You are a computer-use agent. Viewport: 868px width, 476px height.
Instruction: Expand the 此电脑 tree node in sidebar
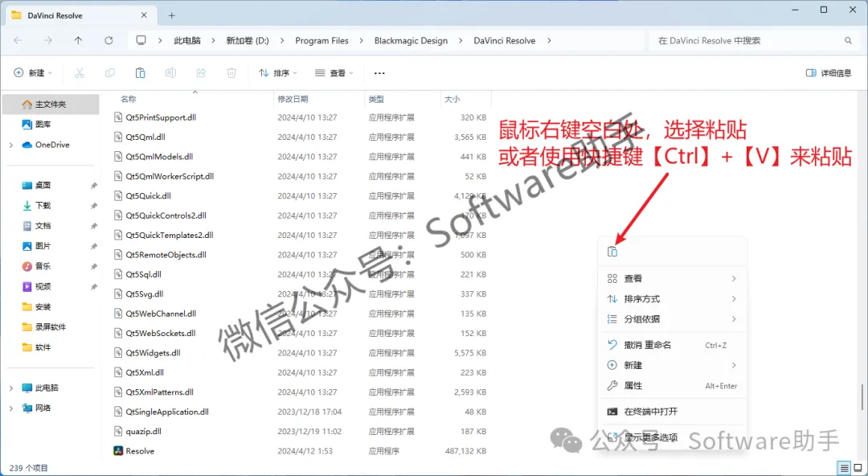11,388
